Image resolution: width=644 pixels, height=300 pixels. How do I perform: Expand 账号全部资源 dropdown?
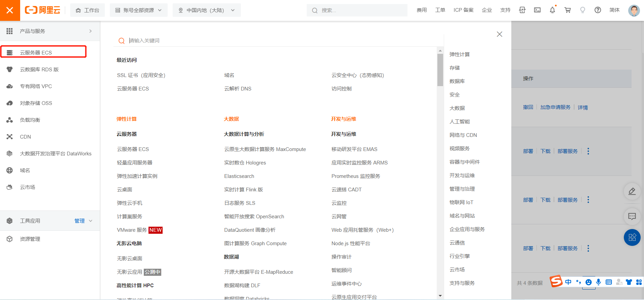138,10
